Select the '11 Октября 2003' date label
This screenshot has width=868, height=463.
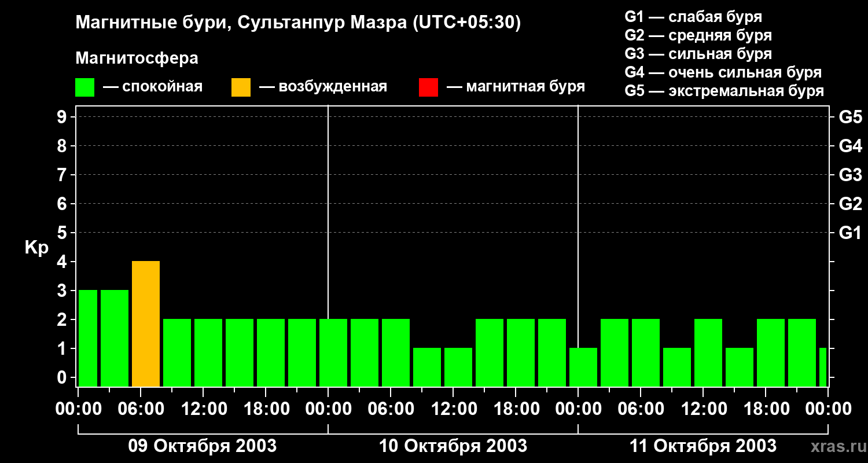pyautogui.click(x=703, y=446)
